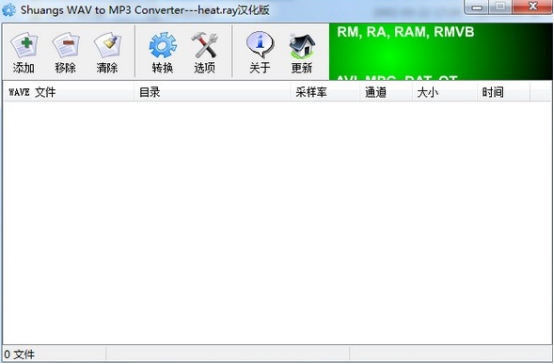Sort by 时间 column header
Viewport: 554px width, 364px height.
coord(503,92)
